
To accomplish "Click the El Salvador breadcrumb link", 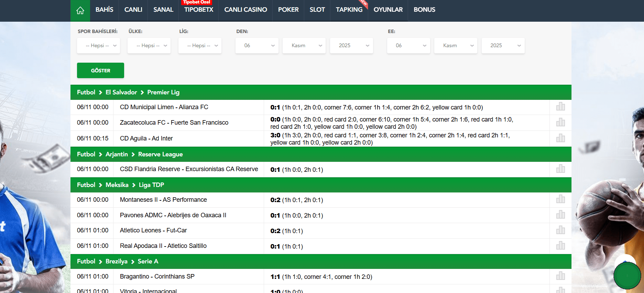I will (x=121, y=92).
